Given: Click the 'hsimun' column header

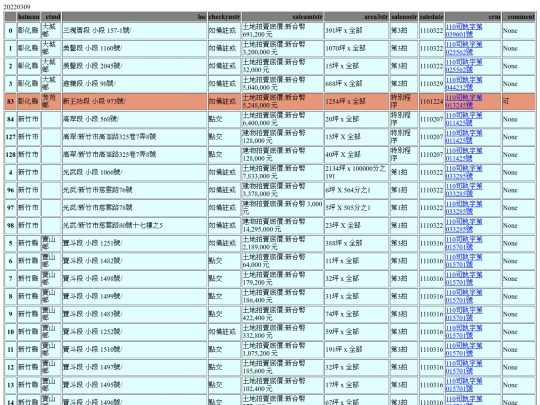Looking at the screenshot, I should (x=29, y=17).
